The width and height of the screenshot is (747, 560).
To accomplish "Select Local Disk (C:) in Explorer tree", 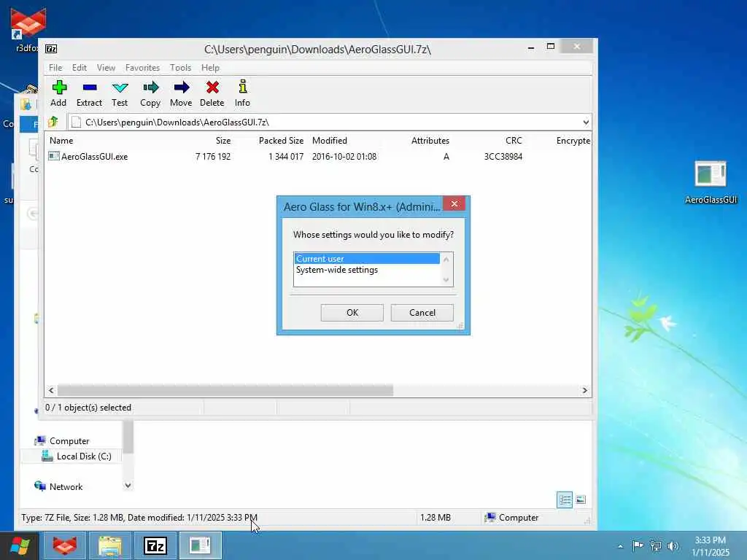I will [84, 456].
